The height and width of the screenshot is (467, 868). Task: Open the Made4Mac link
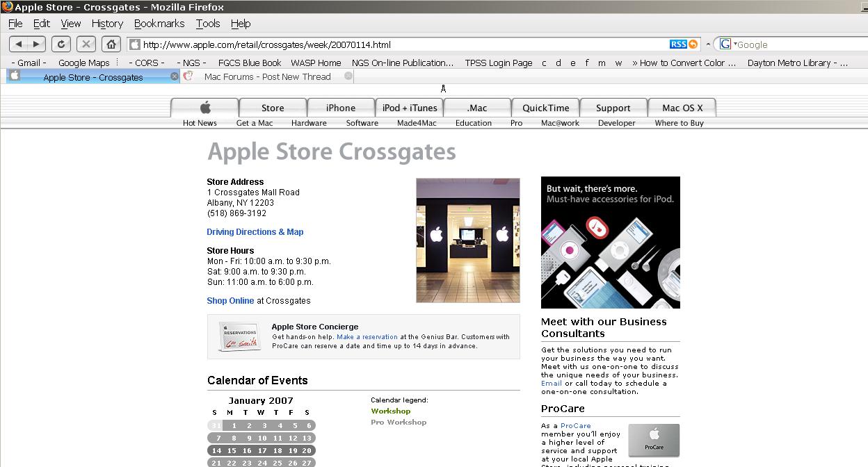tap(417, 123)
